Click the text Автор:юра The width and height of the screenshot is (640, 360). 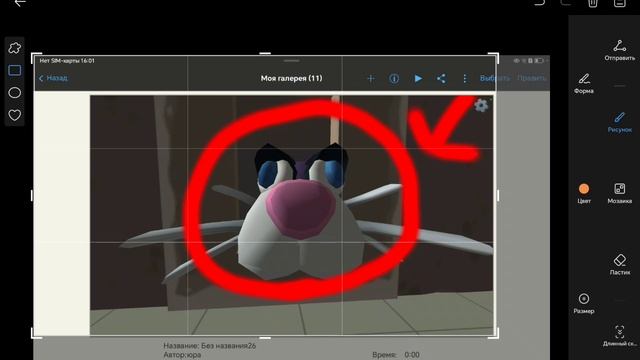coord(182,355)
